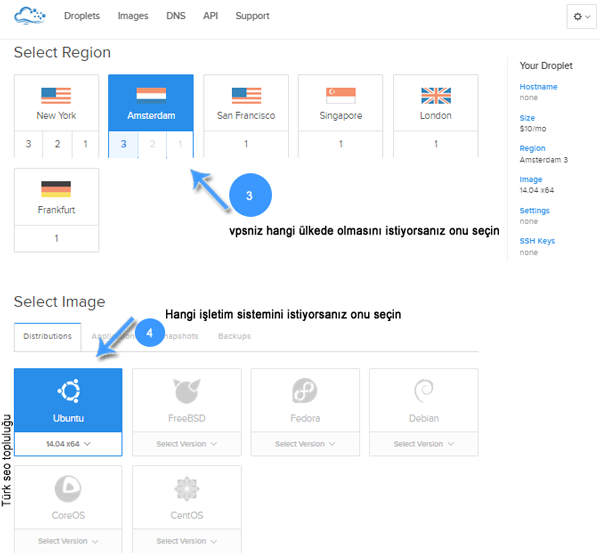The height and width of the screenshot is (553, 600).
Task: Open the Support page
Action: [253, 16]
